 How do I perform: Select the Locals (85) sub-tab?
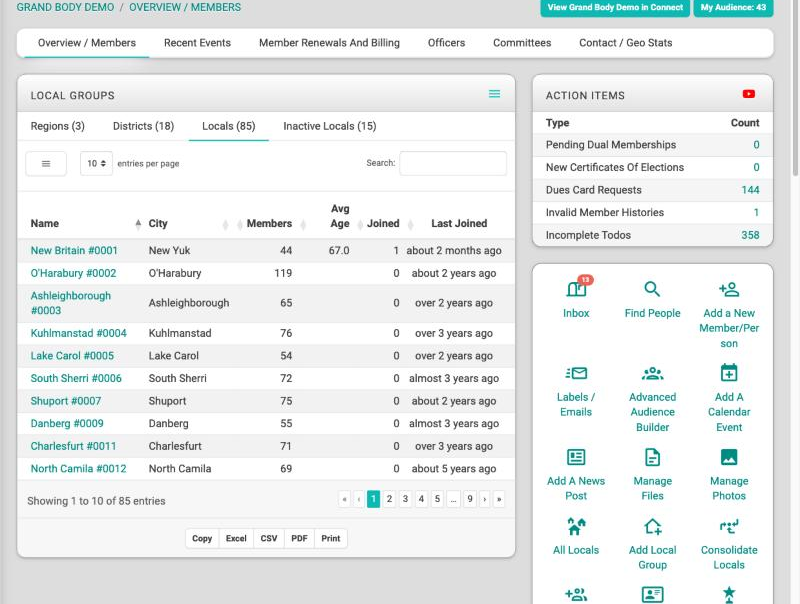(229, 126)
